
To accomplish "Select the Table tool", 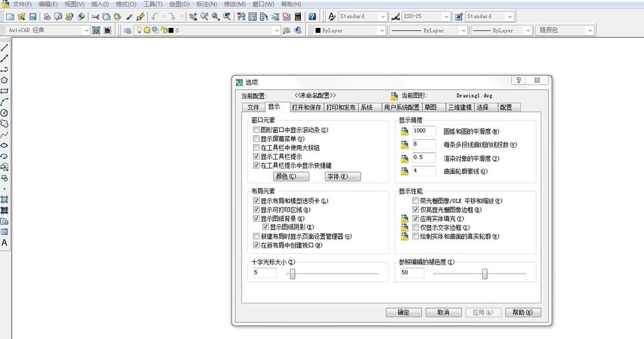I will point(4,231).
